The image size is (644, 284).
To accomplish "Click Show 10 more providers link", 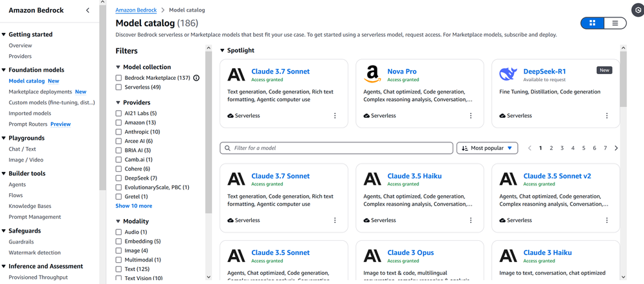I will [x=133, y=206].
